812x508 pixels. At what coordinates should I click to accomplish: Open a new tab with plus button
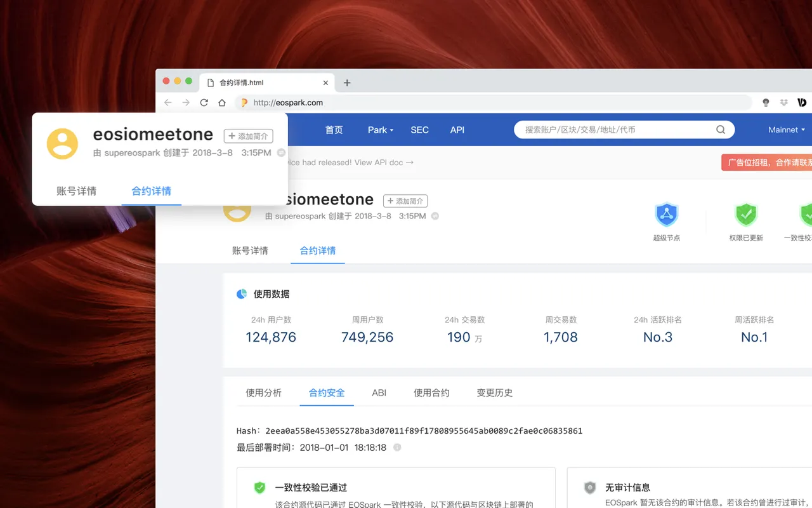click(347, 83)
